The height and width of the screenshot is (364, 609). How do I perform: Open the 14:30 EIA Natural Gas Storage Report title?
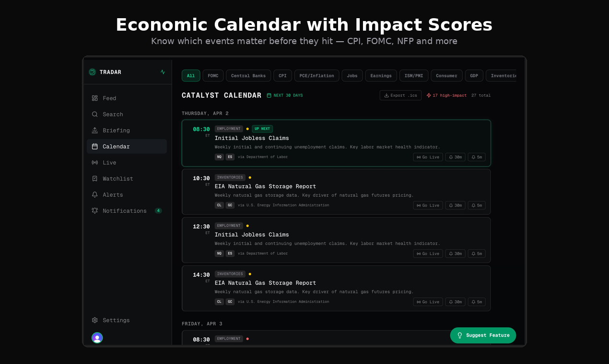[x=265, y=283]
